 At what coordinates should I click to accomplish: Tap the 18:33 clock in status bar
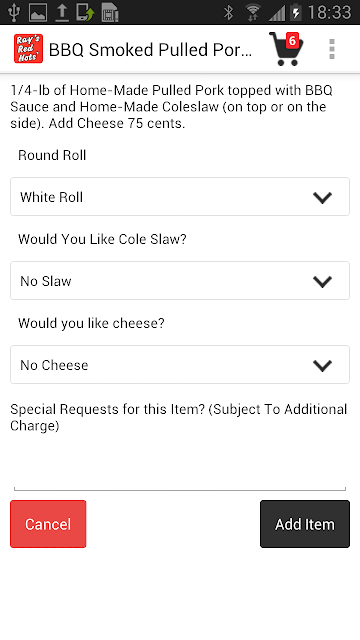[329, 12]
